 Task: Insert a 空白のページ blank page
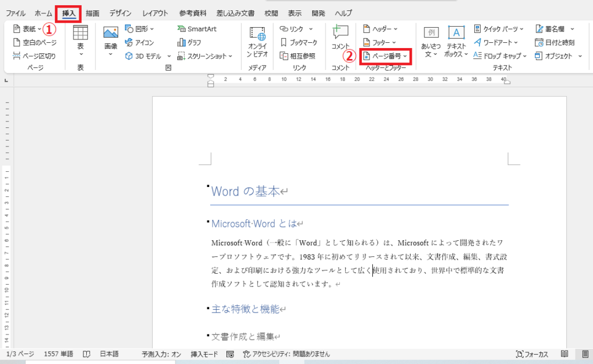(35, 42)
